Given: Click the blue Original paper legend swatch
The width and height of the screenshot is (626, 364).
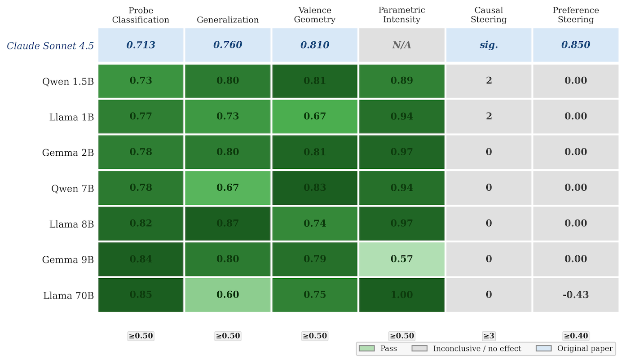Looking at the screenshot, I should pyautogui.click(x=544, y=348).
